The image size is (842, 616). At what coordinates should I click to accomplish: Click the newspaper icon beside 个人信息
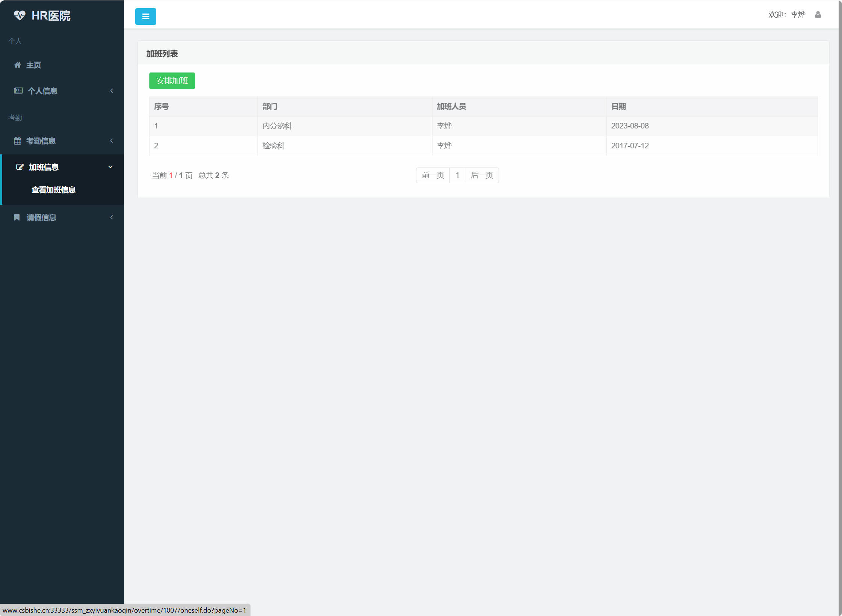18,91
